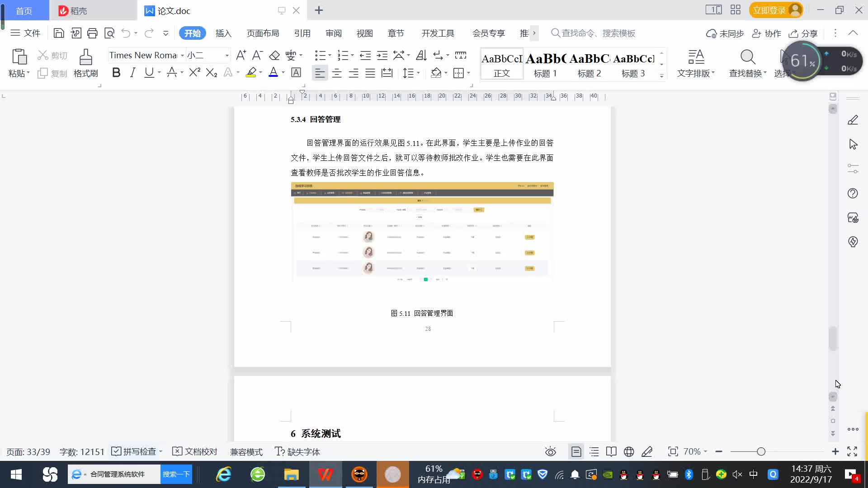Center align the paragraph
The height and width of the screenshot is (488, 868).
337,73
